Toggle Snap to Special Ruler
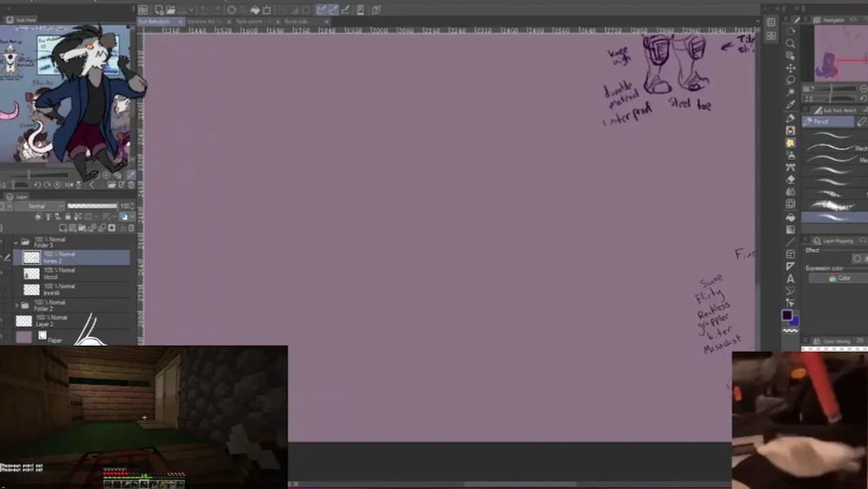The image size is (868, 489). coord(333,10)
